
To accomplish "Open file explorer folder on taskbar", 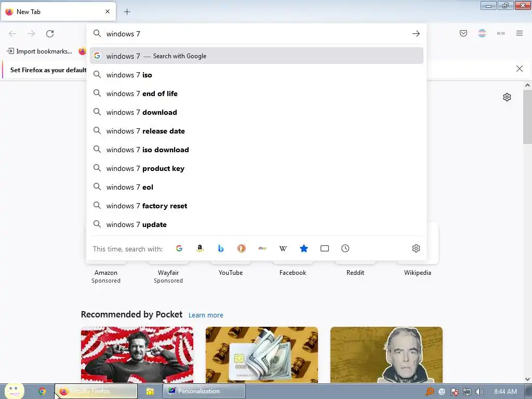I will [x=150, y=391].
